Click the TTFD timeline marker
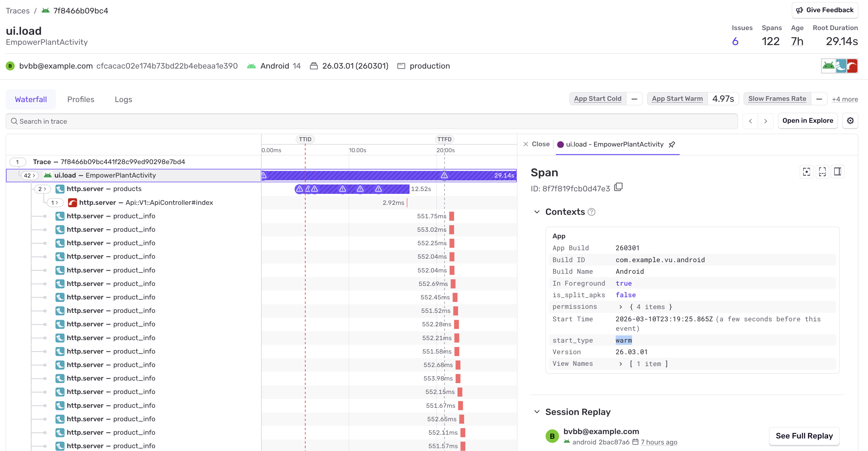Viewport: 868px width, 451px height. 444,139
